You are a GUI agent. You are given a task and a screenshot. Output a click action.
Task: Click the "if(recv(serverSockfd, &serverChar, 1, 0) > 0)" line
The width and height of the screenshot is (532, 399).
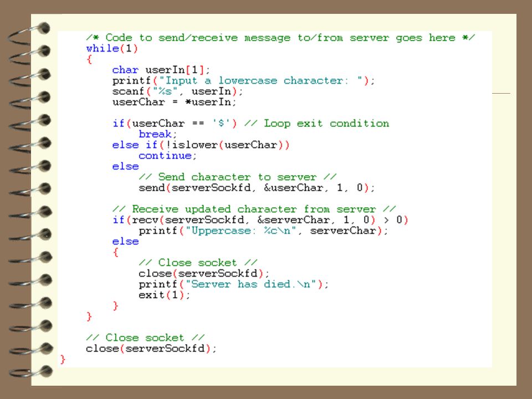[260, 220]
